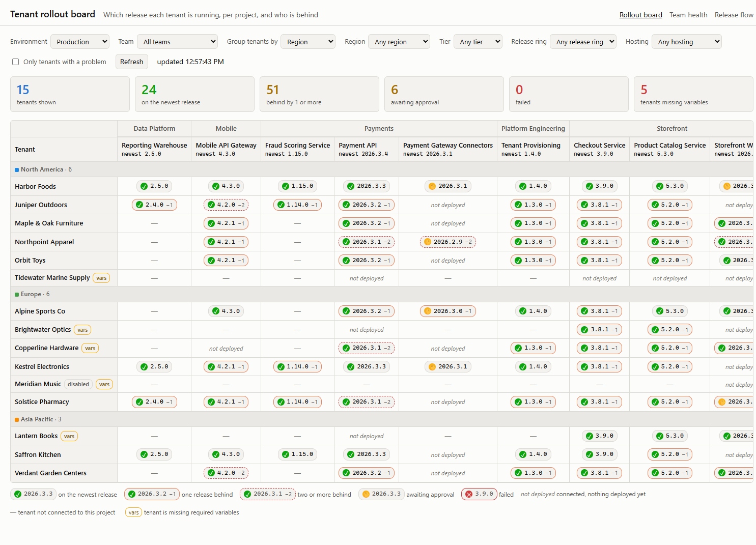Click Meridian Music disabled badge

pos(78,384)
